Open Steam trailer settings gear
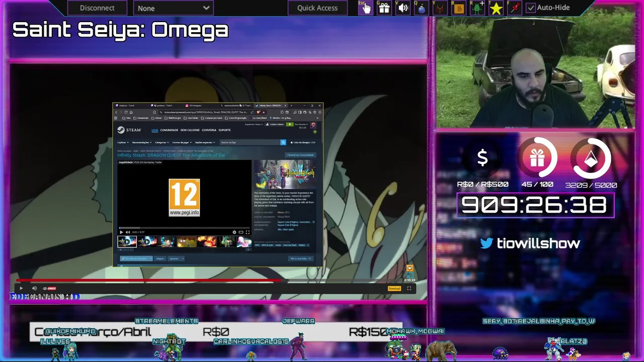The image size is (644, 362). click(234, 232)
